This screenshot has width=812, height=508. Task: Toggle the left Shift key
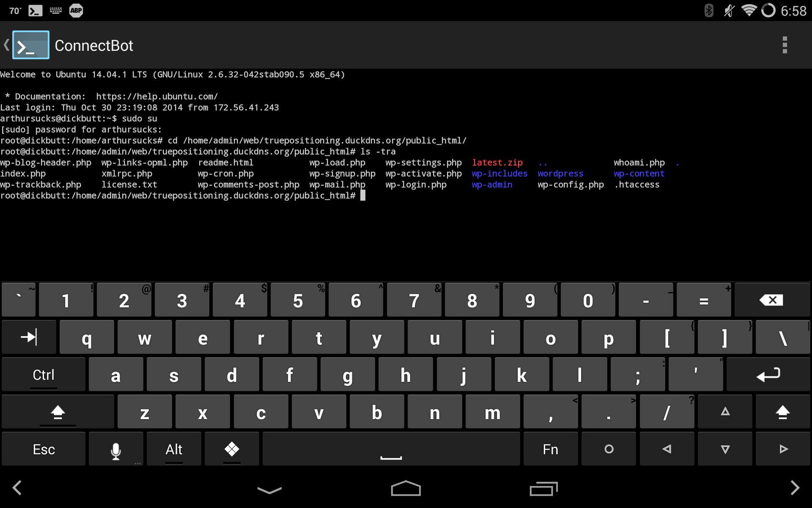click(x=58, y=412)
